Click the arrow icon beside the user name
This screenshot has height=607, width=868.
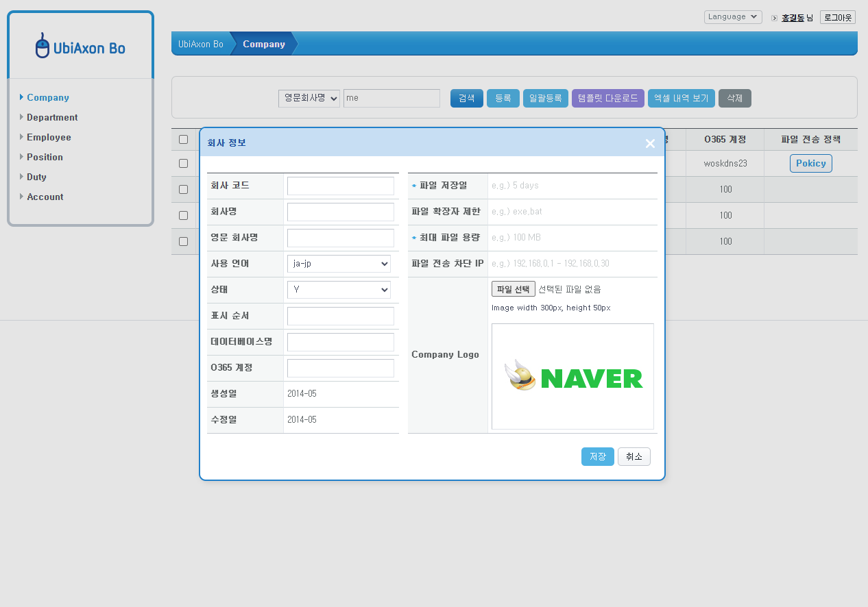(x=774, y=18)
